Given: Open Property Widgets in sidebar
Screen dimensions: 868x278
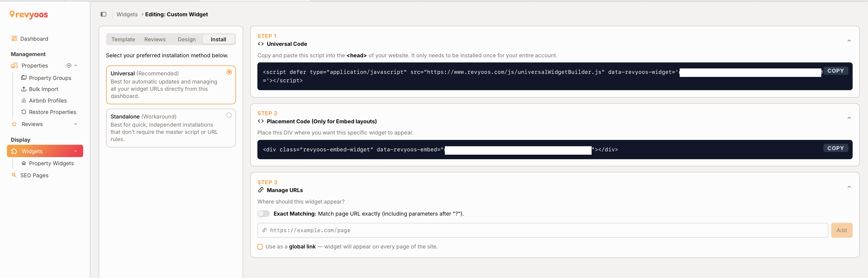Looking at the screenshot, I should [51, 163].
